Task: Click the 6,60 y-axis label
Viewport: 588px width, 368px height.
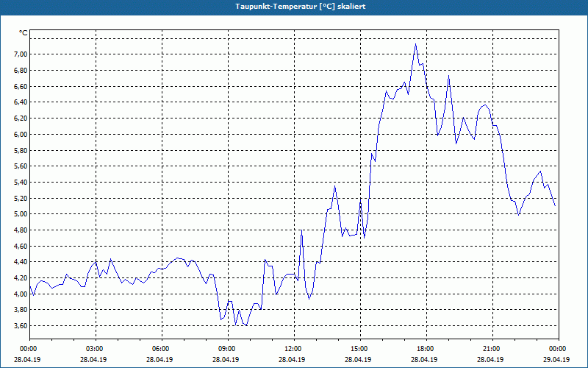Action: tap(21, 87)
